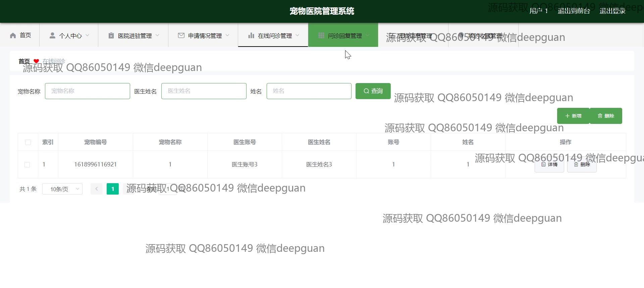Image resolution: width=644 pixels, height=288 pixels.
Task: Click the 宠物名称 search input field
Action: click(x=88, y=91)
